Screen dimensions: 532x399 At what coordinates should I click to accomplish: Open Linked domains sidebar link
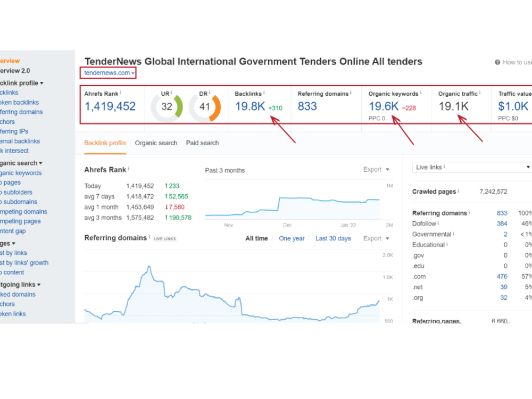coord(18,295)
